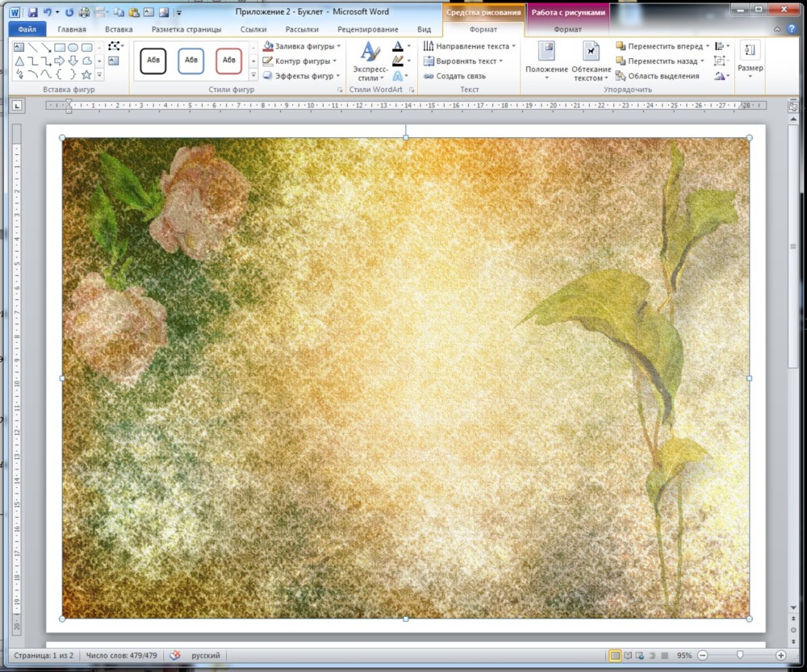Click the Save icon in quick access toolbar
The image size is (807, 672).
pyautogui.click(x=32, y=13)
